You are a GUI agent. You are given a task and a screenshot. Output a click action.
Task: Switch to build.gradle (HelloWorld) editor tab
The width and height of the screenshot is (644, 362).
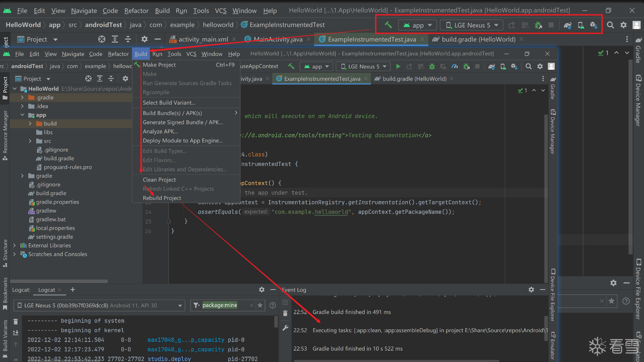[x=414, y=78]
